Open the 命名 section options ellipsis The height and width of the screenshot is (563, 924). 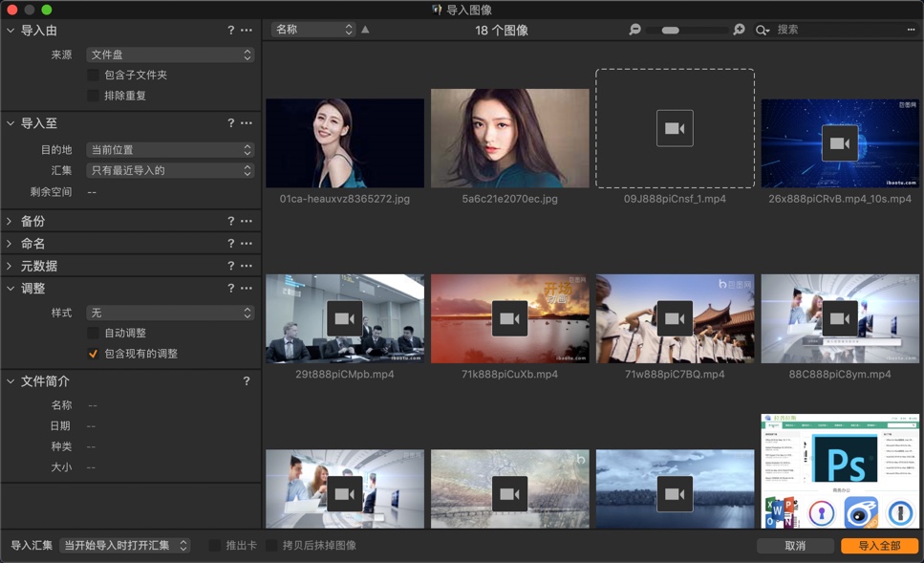click(247, 243)
